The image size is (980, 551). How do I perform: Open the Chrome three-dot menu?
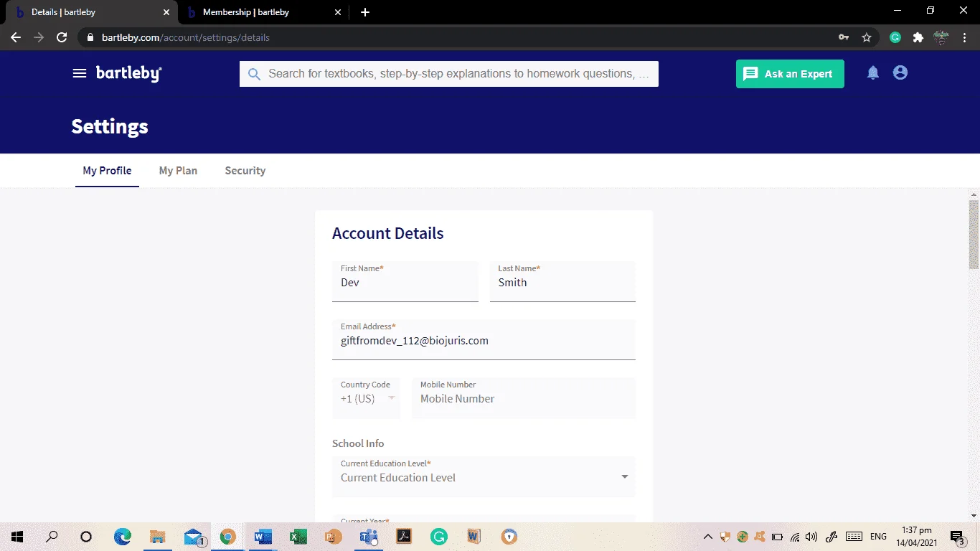tap(964, 37)
